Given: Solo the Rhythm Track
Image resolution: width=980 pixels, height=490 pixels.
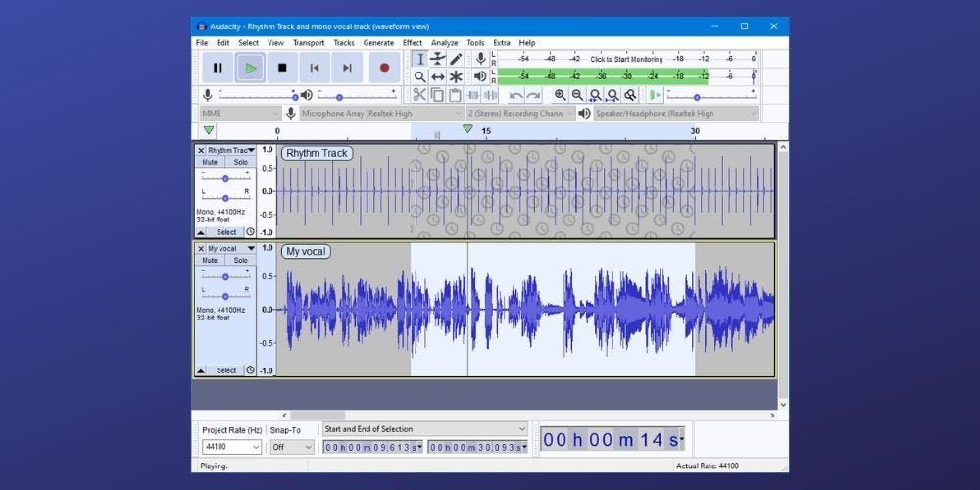Looking at the screenshot, I should (241, 162).
